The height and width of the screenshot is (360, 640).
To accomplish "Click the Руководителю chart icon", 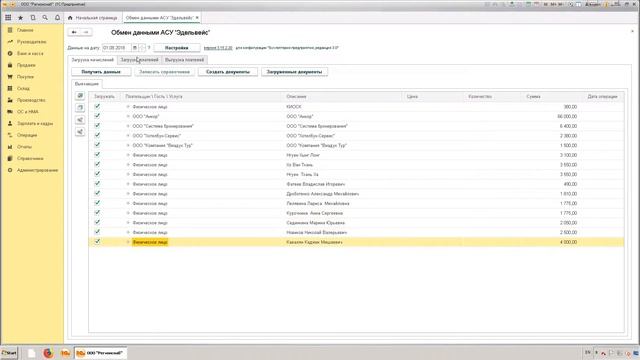I will click(x=10, y=42).
